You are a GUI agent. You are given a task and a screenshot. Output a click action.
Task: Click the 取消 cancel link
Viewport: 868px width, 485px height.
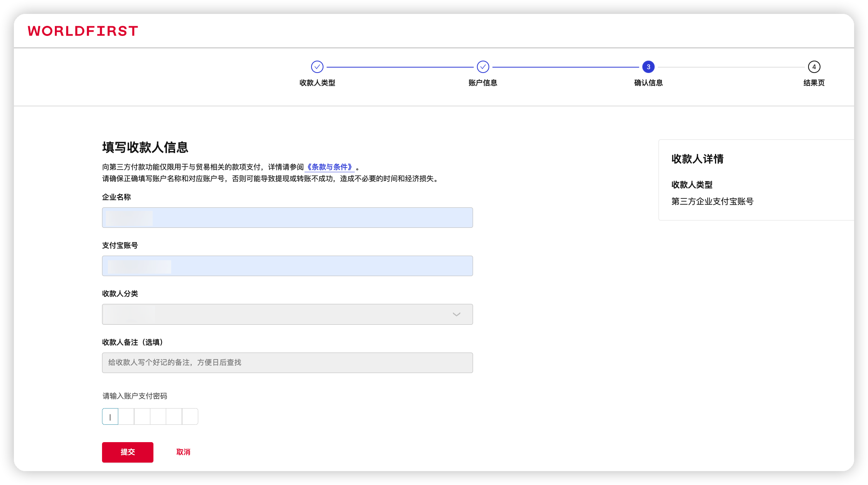point(183,452)
